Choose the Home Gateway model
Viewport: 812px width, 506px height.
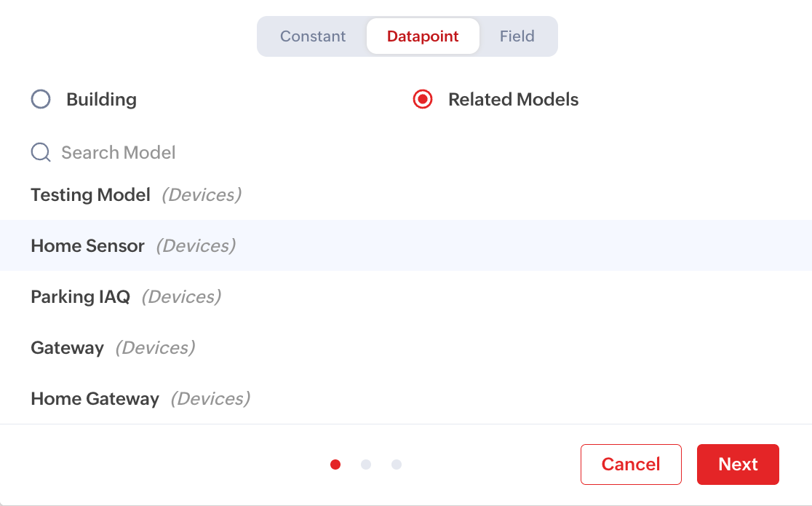95,399
